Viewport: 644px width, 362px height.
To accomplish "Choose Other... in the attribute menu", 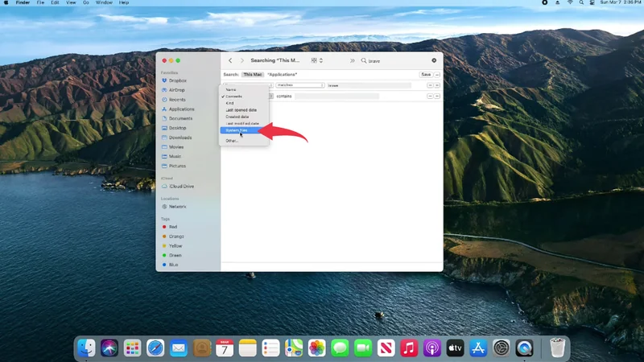I will (232, 140).
